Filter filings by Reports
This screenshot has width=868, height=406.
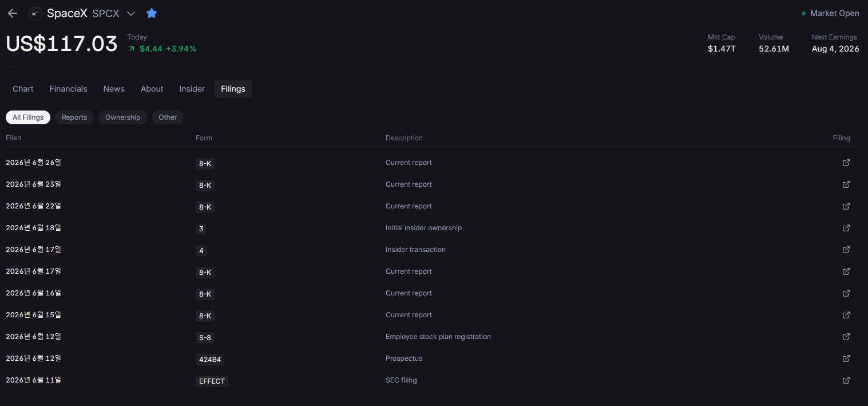(74, 117)
